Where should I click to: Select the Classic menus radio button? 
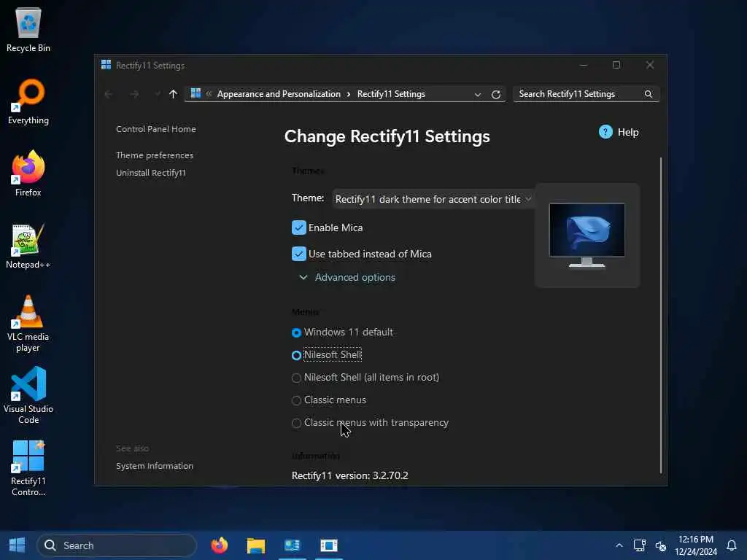point(296,400)
